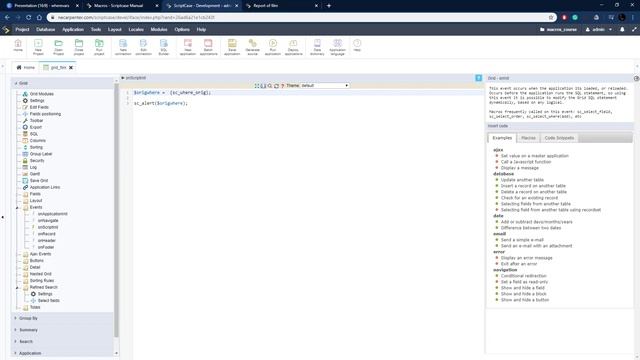
Task: Click the New connection toolbar icon
Action: (123, 47)
